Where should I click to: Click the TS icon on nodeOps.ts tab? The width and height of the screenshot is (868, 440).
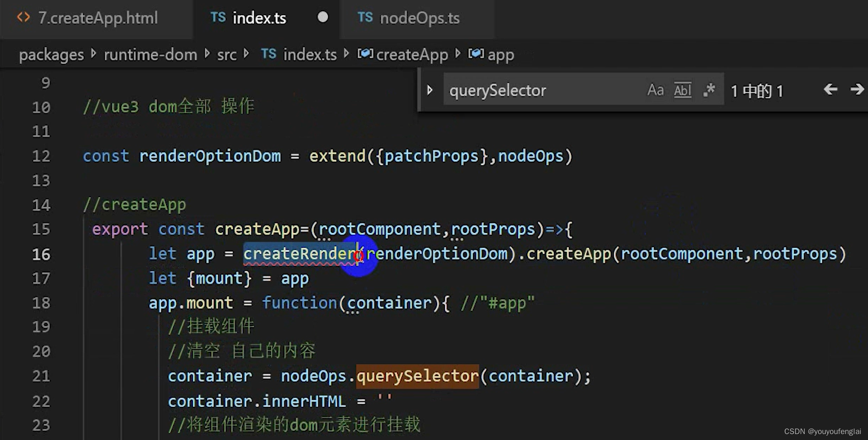point(365,18)
